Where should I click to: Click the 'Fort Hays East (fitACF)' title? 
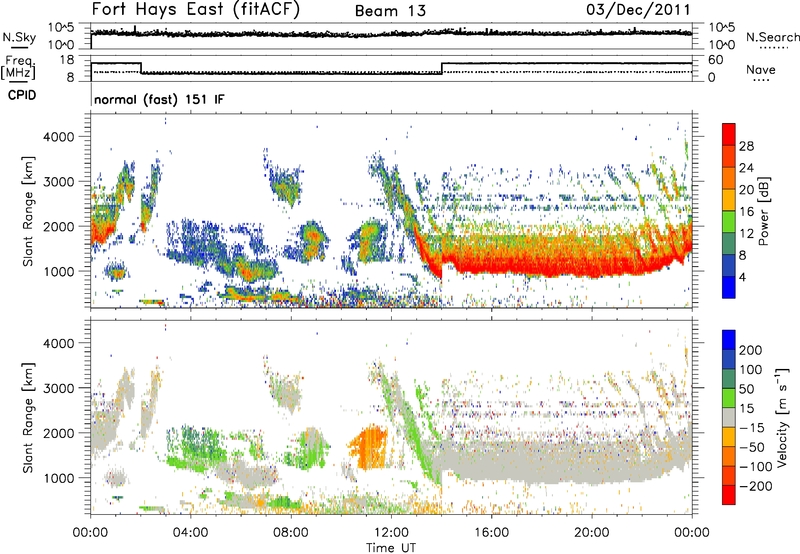coord(195,9)
